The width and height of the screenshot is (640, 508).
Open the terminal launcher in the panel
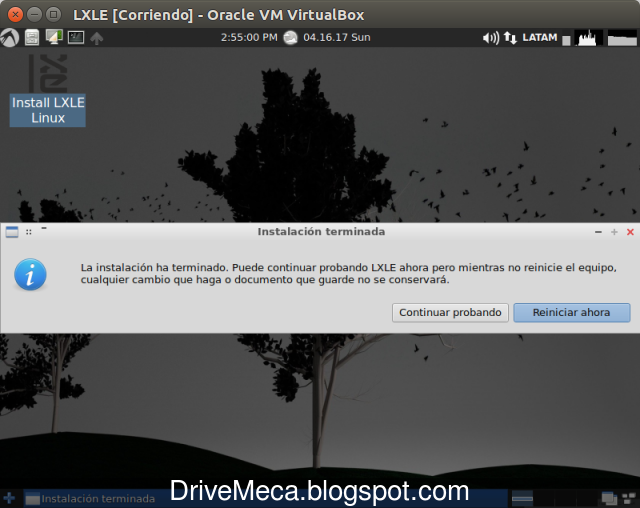(76, 38)
